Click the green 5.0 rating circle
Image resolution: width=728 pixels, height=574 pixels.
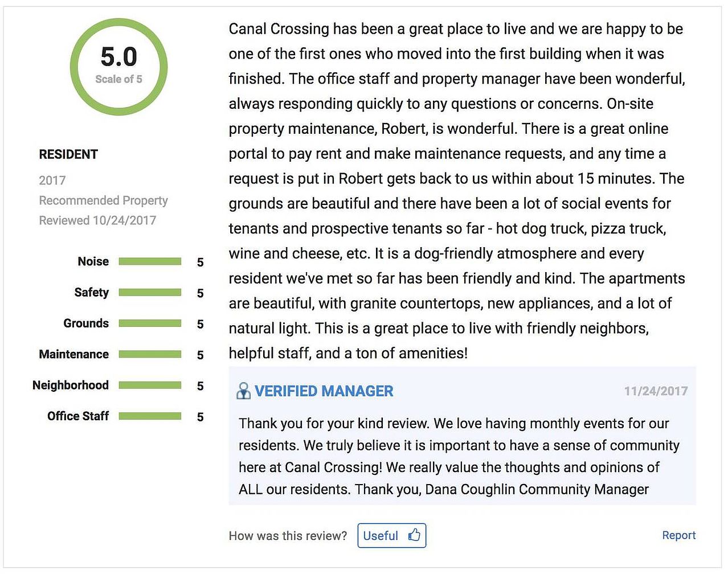coord(118,67)
